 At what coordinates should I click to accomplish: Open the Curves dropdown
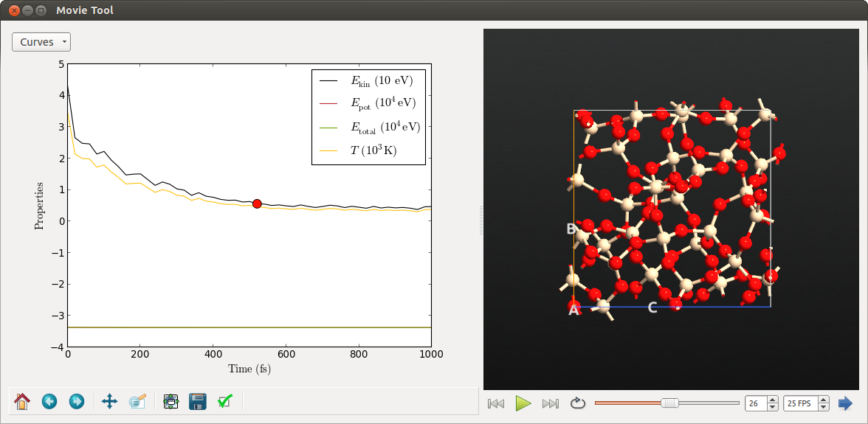point(41,42)
